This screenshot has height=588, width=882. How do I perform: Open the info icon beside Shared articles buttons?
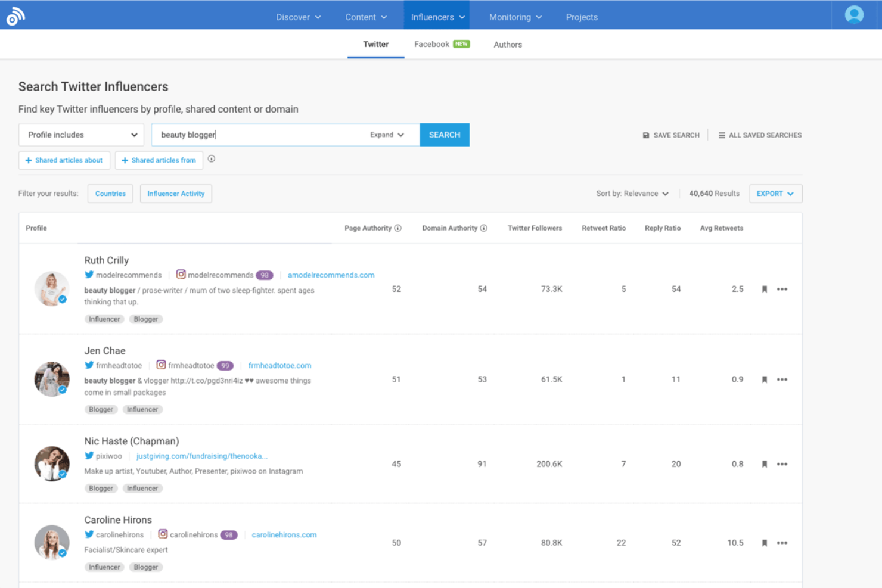pyautogui.click(x=212, y=159)
